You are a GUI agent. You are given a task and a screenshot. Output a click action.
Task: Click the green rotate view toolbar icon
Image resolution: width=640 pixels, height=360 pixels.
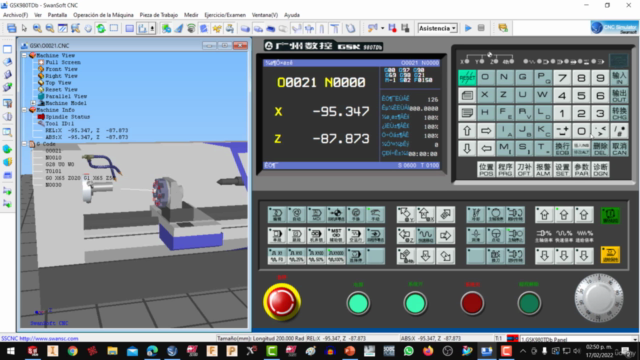[x=100, y=28]
